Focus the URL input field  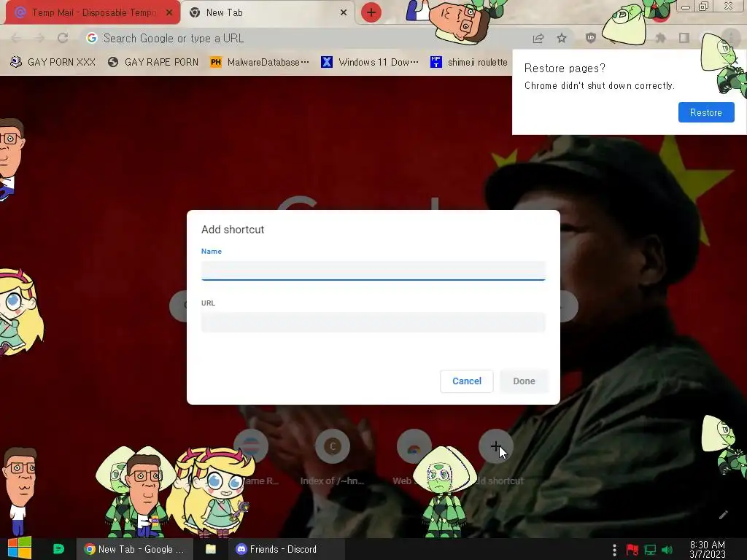click(373, 322)
